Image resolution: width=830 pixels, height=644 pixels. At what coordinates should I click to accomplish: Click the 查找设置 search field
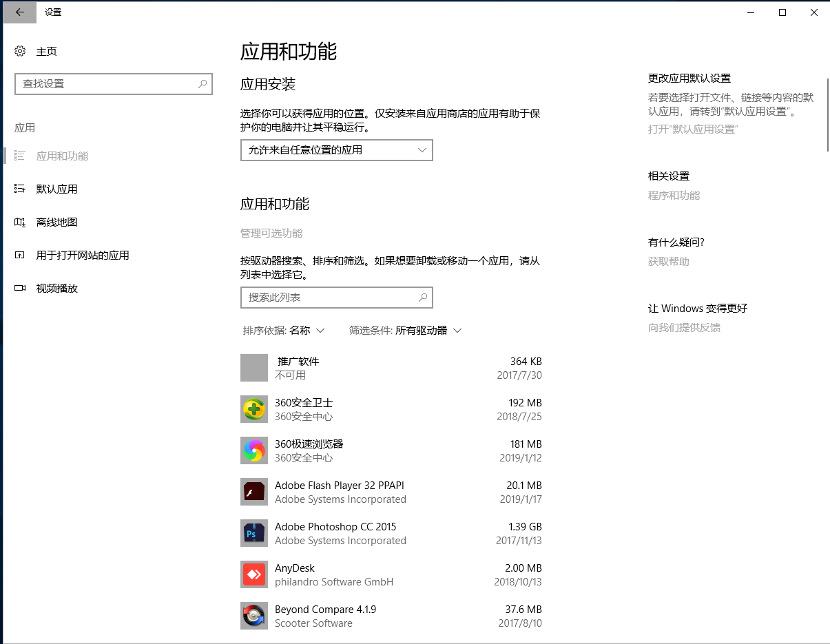(114, 84)
